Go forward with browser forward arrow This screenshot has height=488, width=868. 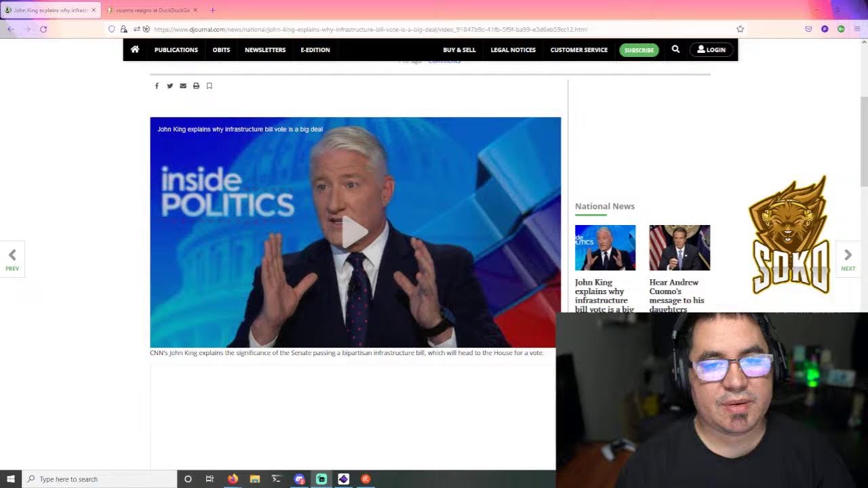27,29
